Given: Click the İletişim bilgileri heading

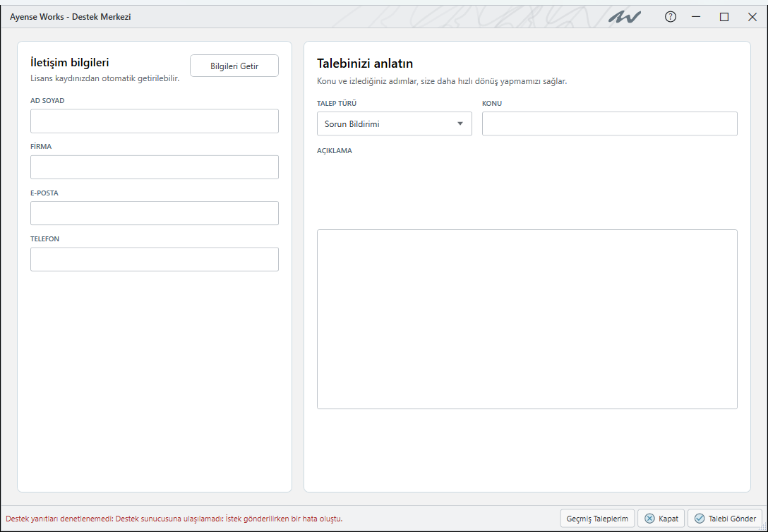Looking at the screenshot, I should pos(70,63).
